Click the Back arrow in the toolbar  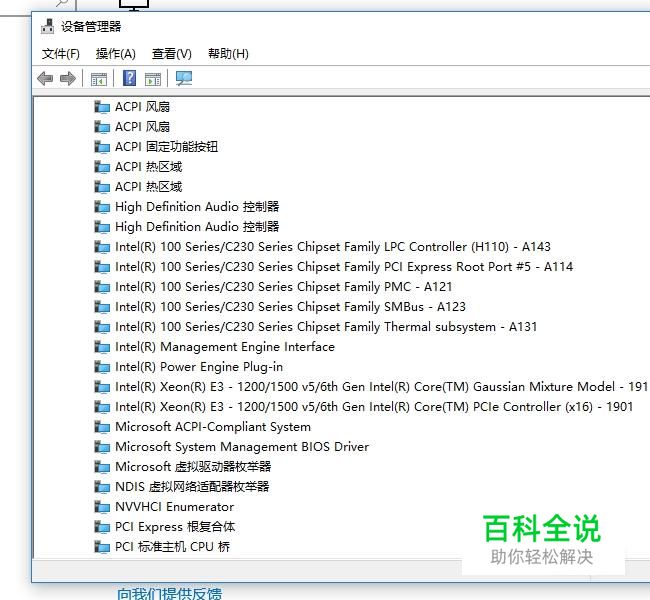[45, 78]
